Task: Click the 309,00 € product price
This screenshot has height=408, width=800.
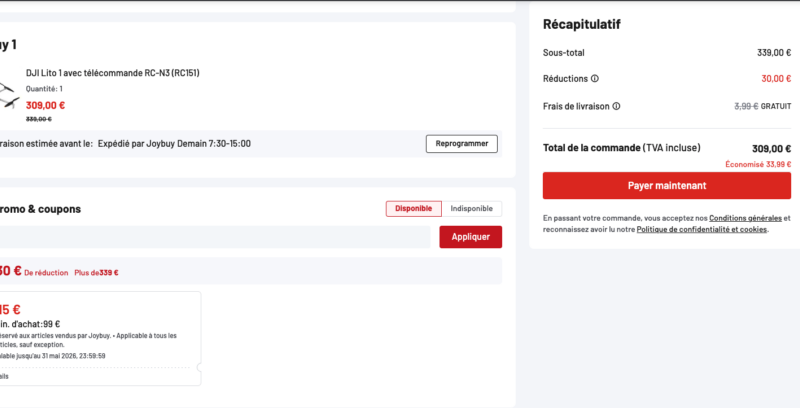Action: click(45, 106)
